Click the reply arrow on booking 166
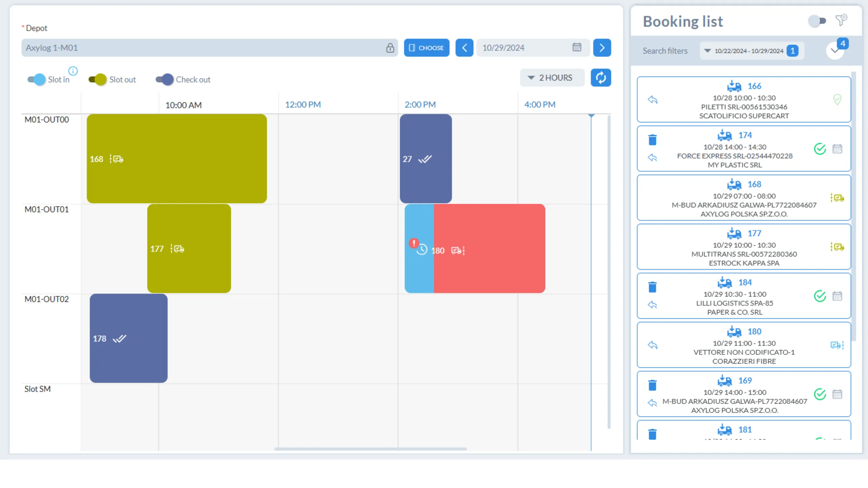The width and height of the screenshot is (868, 488). click(x=652, y=100)
